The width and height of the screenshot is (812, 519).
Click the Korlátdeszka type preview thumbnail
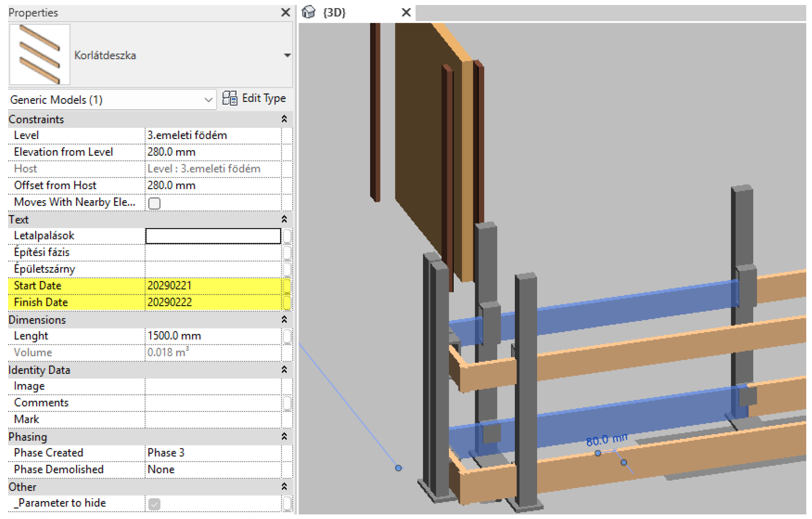click(40, 54)
